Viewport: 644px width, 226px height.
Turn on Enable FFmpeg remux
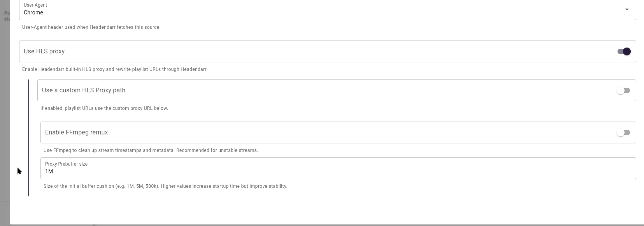623,132
